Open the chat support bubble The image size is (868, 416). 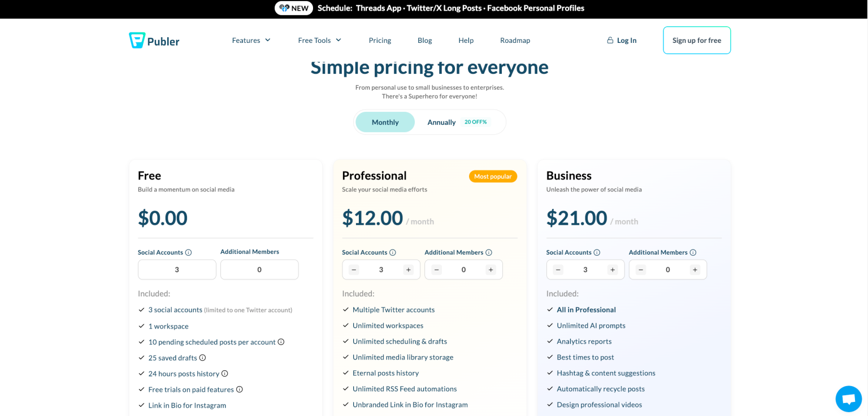tap(848, 399)
